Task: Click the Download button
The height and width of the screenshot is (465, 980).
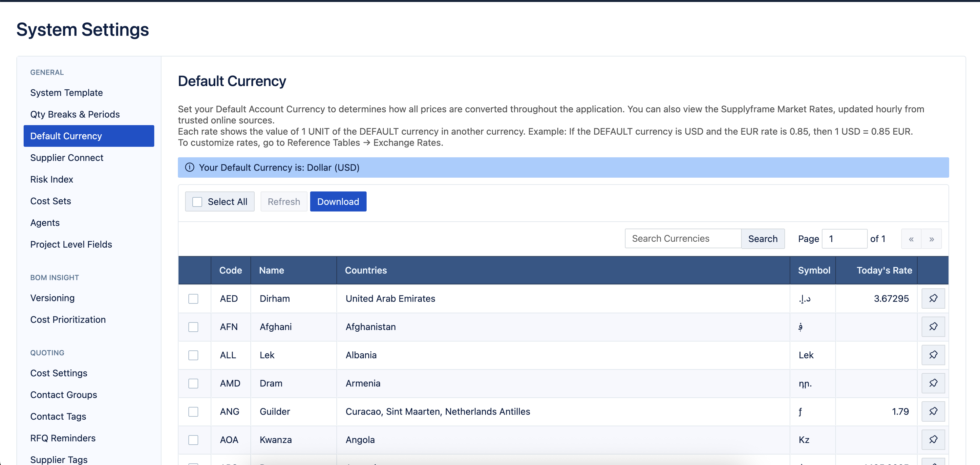Action: coord(338,202)
